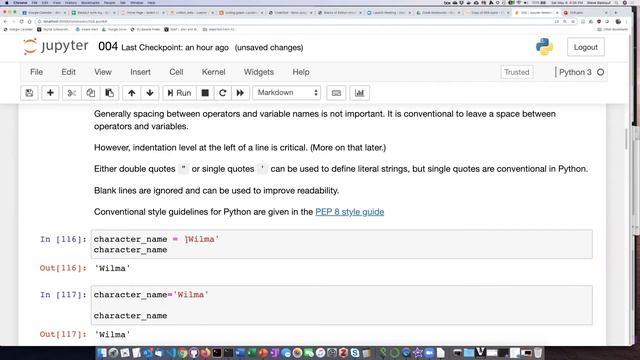This screenshot has height=360, width=640.
Task: Open the Jupyter Help menu
Action: tap(301, 72)
